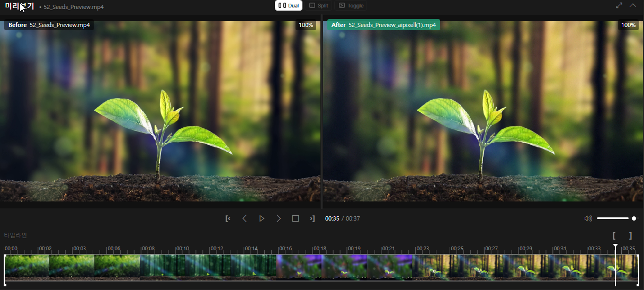Click the After pane 100% zoom label
The height and width of the screenshot is (290, 644).
[629, 25]
